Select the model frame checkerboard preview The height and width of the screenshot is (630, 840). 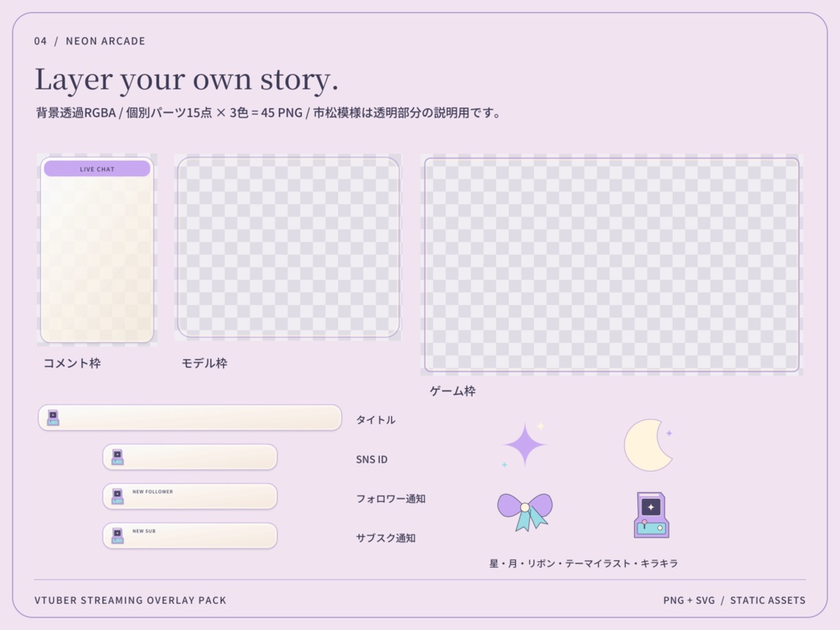tap(288, 247)
